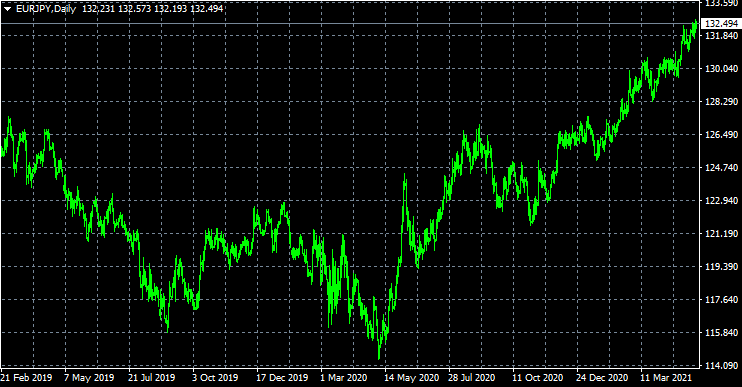The width and height of the screenshot is (742, 387).
Task: Click the 117.640 price axis label
Action: 721,299
